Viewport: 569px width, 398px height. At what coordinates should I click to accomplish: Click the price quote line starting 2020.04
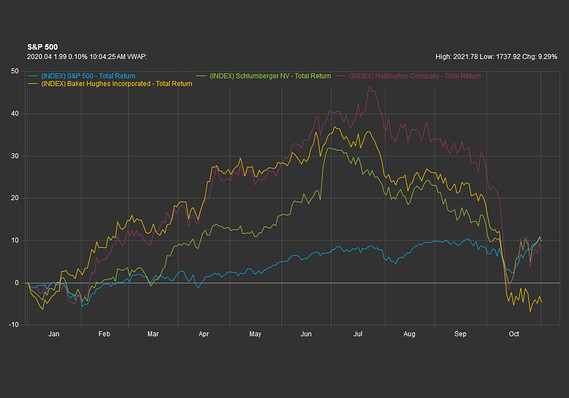87,57
